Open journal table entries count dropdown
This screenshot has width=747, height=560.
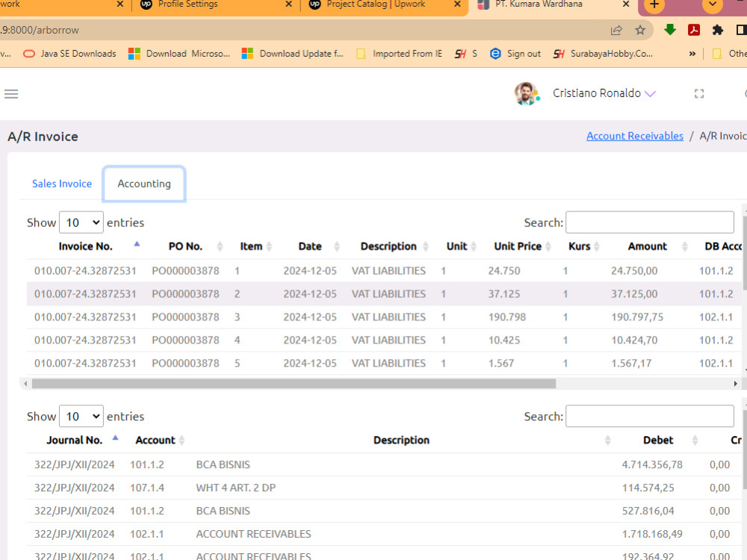[x=81, y=416]
